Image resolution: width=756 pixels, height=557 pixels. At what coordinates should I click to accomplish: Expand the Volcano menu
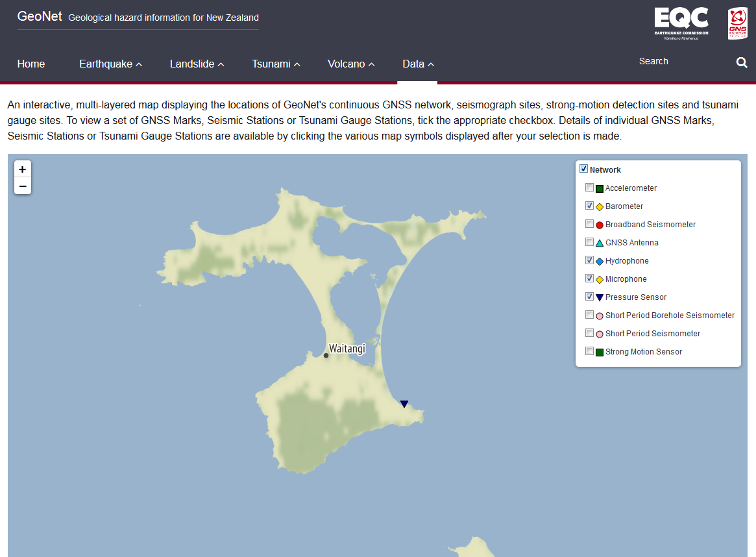[351, 64]
